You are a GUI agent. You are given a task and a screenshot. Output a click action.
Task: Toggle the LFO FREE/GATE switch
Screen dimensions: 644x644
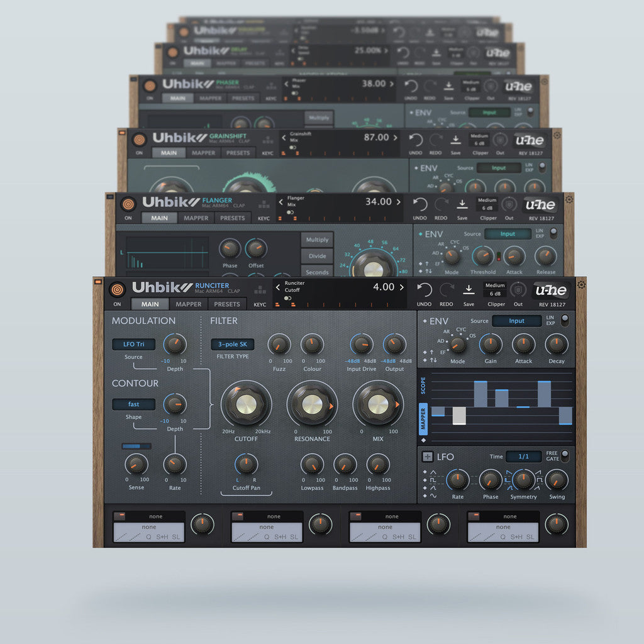[x=565, y=455]
